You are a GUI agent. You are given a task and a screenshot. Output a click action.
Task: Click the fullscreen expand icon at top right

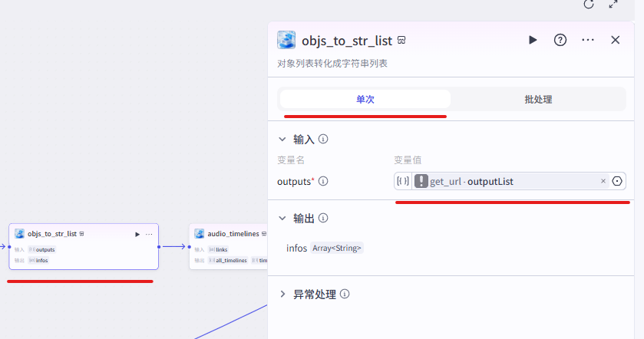pos(613,4)
